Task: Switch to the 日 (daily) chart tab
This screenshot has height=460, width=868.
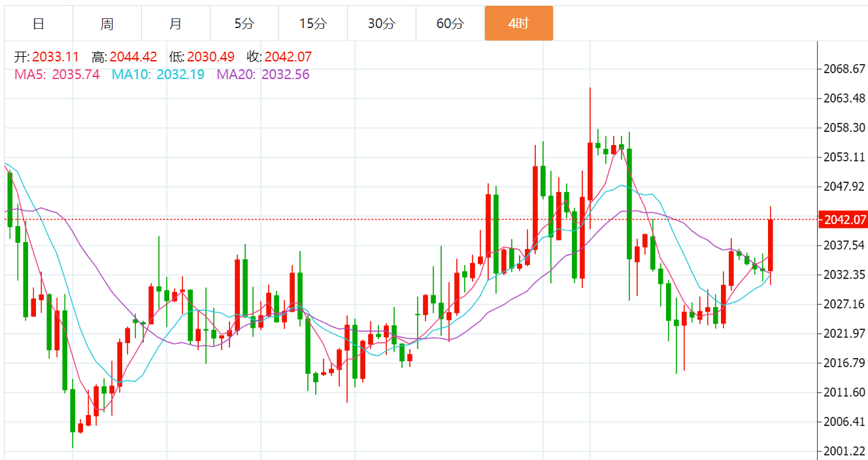Action: (39, 24)
